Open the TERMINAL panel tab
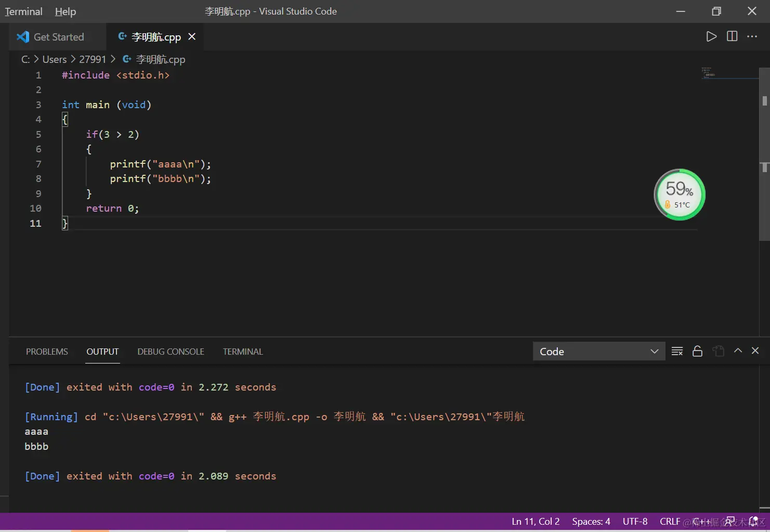770x532 pixels. coord(243,352)
